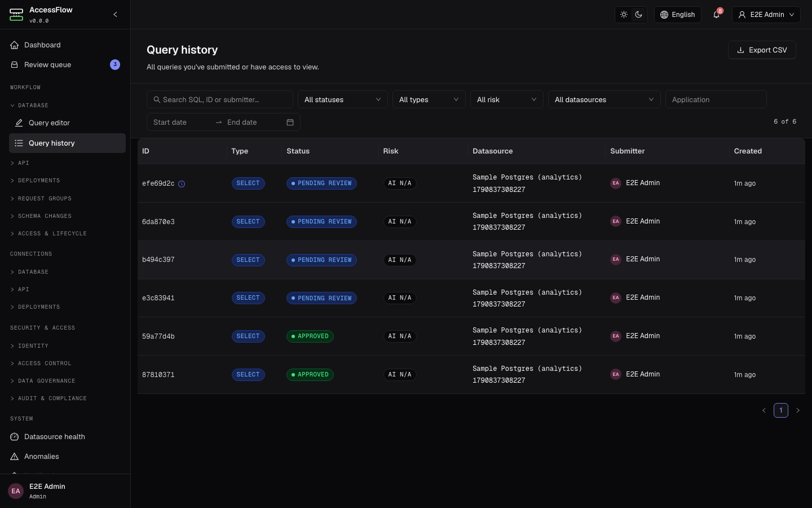Click AI N/A risk badge for e3c83941
This screenshot has height=508, width=812.
(400, 298)
